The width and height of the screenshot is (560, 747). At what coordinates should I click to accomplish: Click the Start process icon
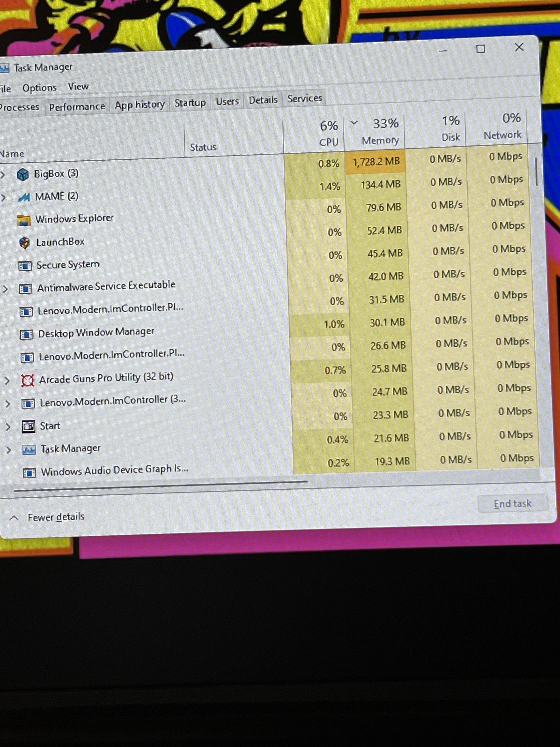(x=29, y=427)
